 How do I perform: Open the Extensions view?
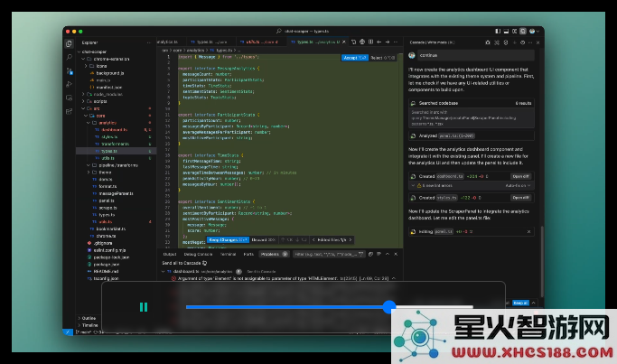click(x=69, y=111)
